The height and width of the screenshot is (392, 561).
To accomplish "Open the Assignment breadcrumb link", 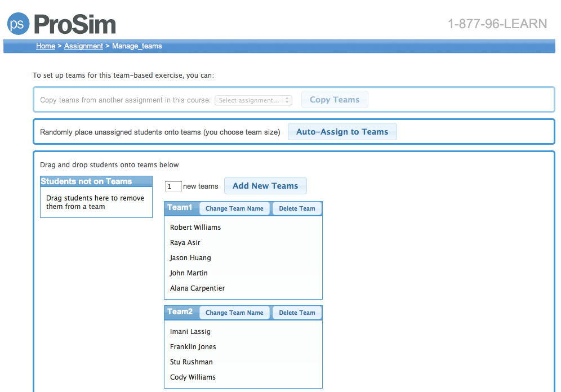I will tap(83, 46).
